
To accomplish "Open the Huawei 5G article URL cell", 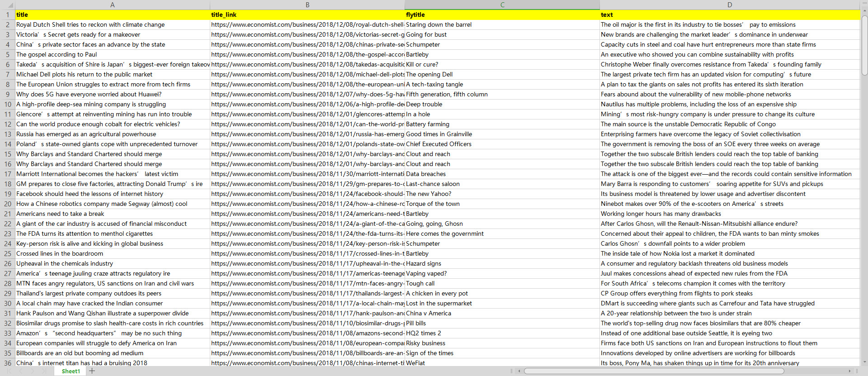I will [307, 95].
